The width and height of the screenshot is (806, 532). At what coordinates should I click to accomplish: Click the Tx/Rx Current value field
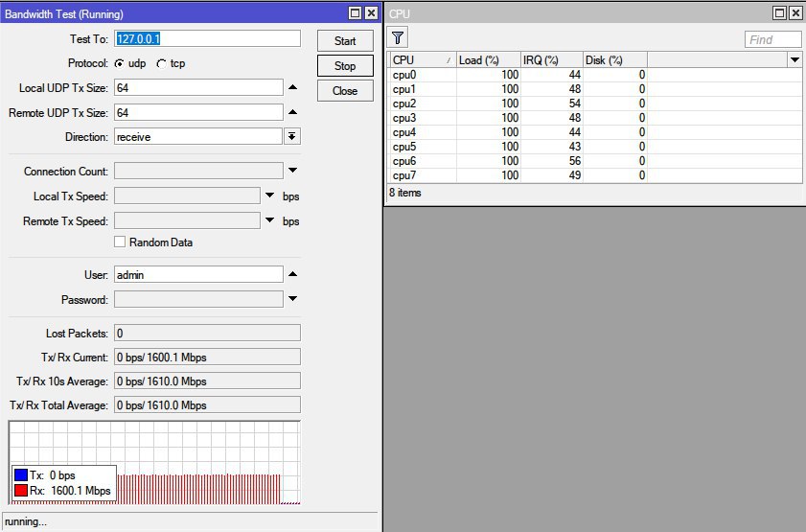tap(207, 358)
